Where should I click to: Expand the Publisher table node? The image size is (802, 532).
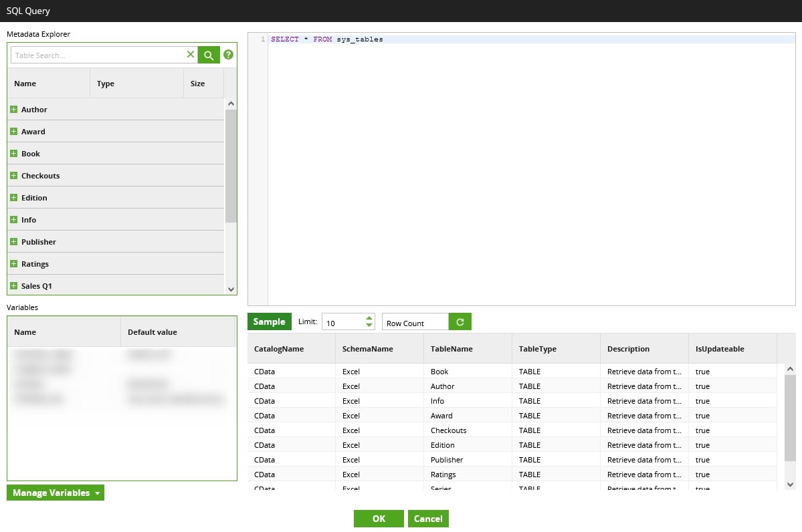coord(14,241)
